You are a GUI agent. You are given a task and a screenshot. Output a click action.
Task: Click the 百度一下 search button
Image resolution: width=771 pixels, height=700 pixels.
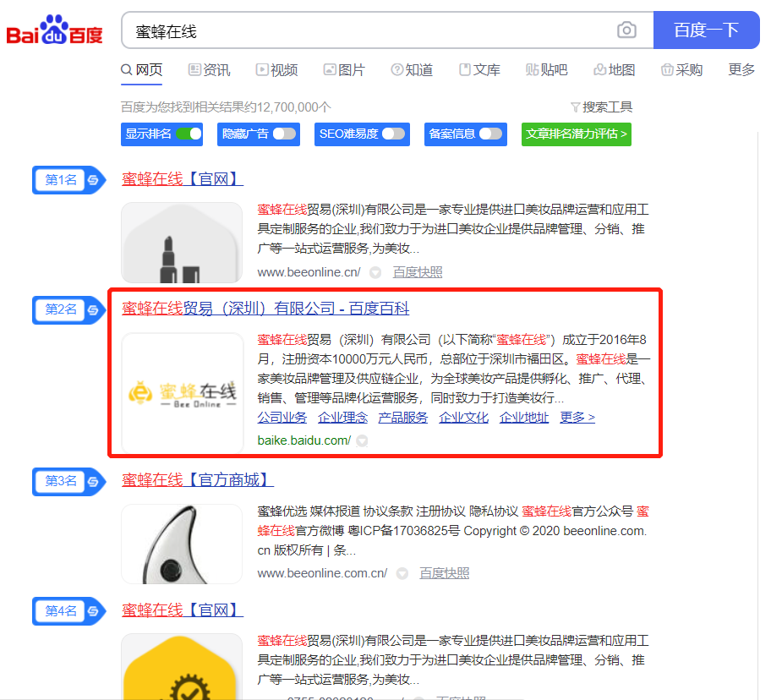coord(706,30)
